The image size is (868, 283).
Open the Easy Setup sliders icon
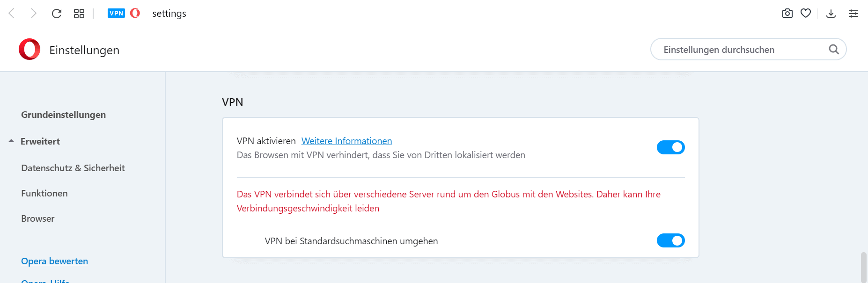click(853, 14)
